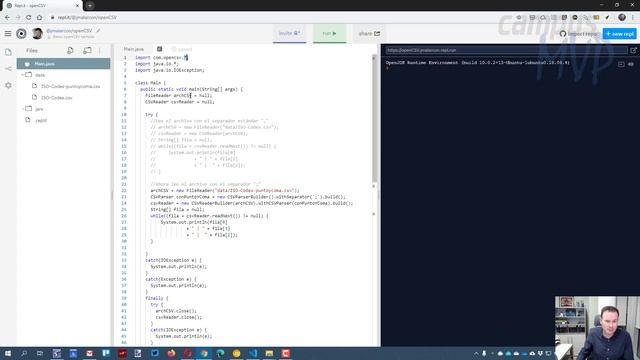640x360 pixels.
Task: Click the invite button
Action: [x=289, y=33]
